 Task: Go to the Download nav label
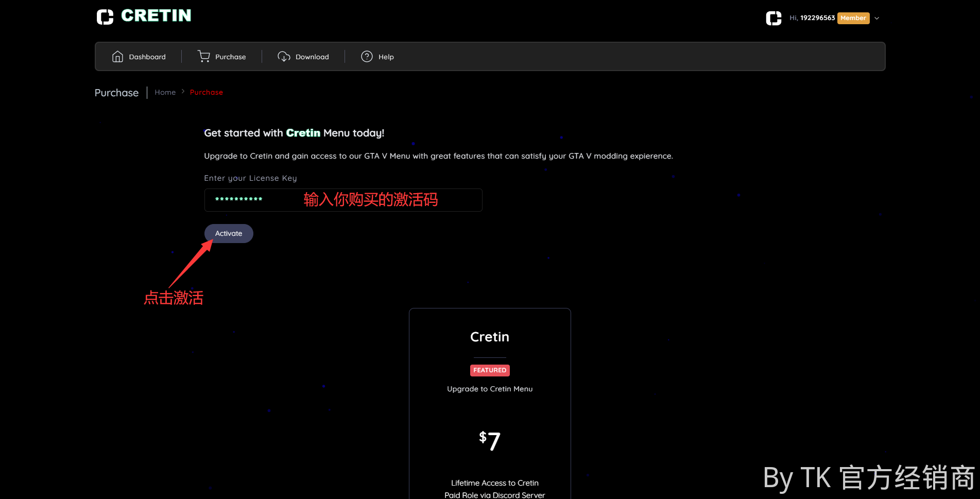[312, 57]
